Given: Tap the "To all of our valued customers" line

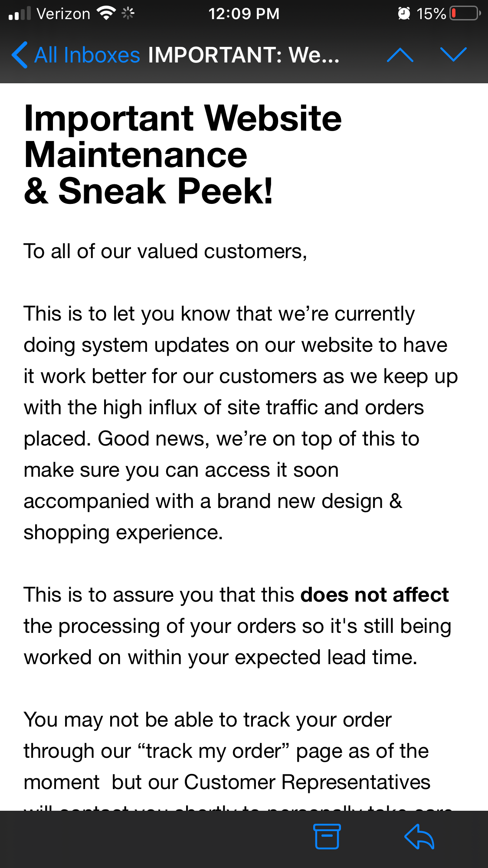Looking at the screenshot, I should tap(165, 252).
